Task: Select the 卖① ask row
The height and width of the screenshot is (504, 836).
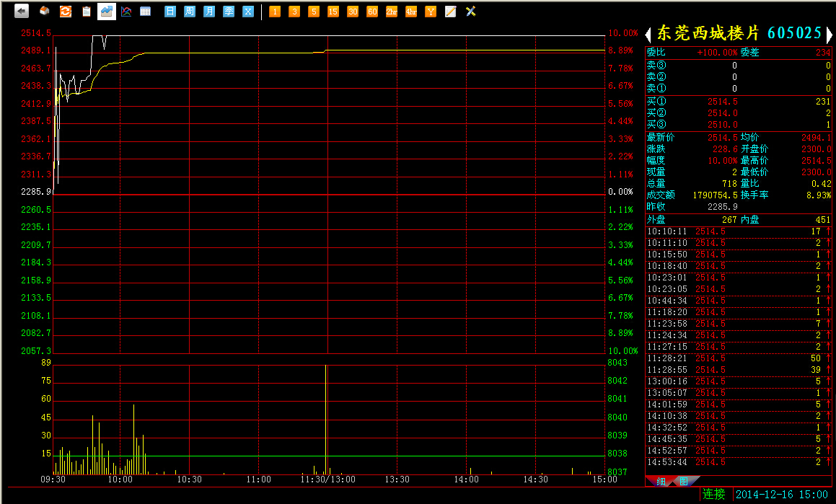Action: (x=739, y=89)
